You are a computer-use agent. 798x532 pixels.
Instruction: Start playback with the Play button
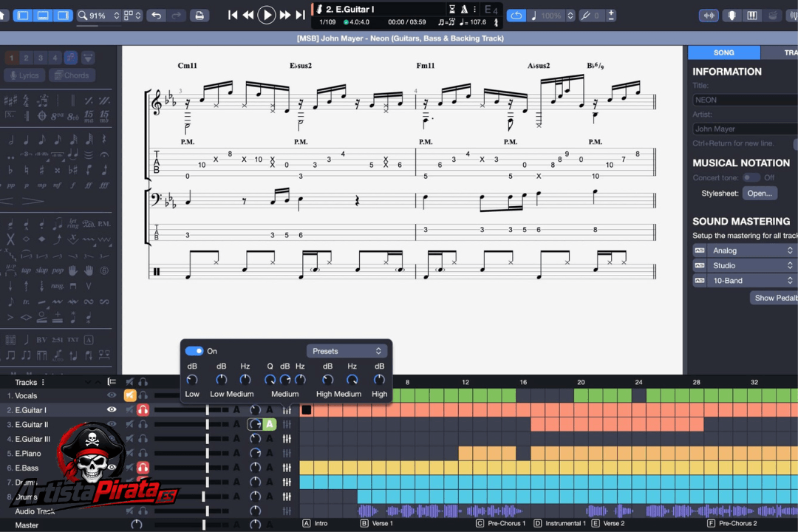coord(266,16)
